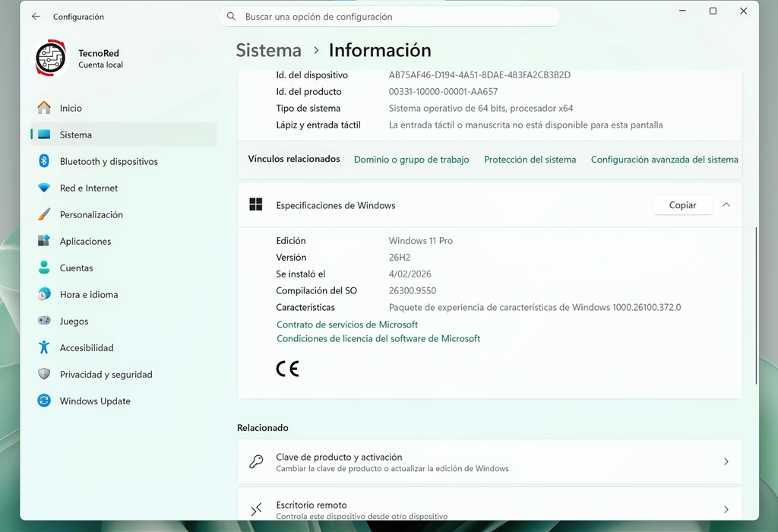Viewport: 778px width, 532px height.
Task: Click the vertical scrollbar thumb
Action: (x=756, y=306)
